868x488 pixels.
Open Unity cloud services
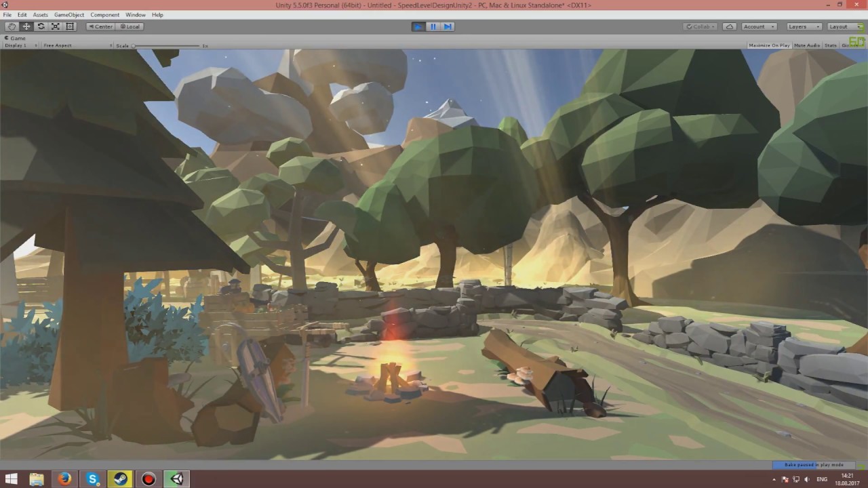click(730, 26)
